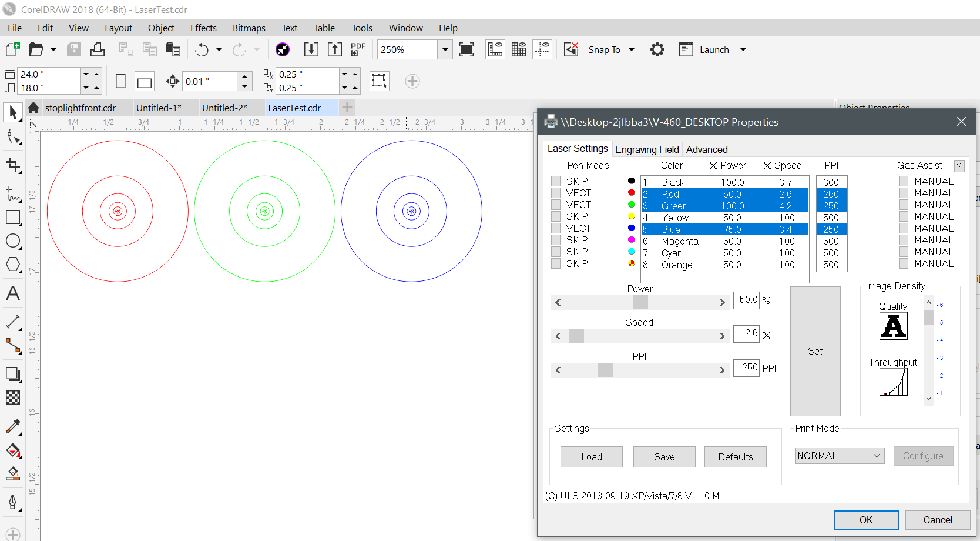Screen dimensions: 980x541
Task: Select the Ellipse tool
Action: click(x=13, y=241)
